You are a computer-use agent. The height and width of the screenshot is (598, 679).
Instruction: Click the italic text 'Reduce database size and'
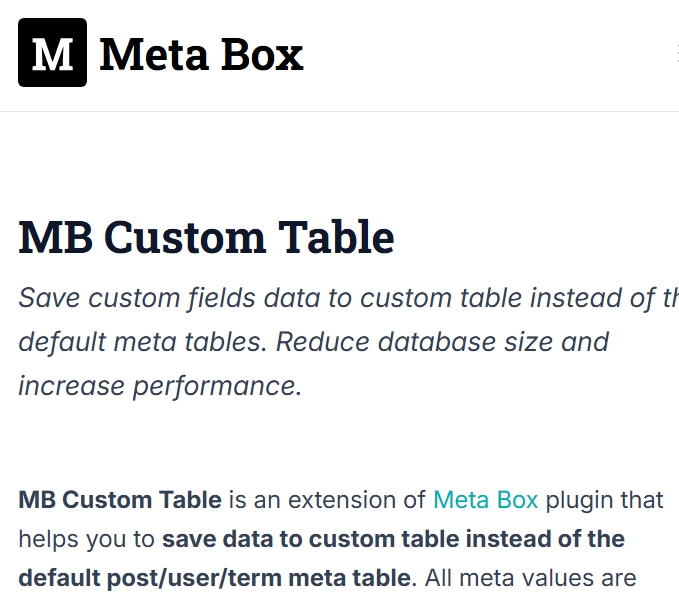443,342
